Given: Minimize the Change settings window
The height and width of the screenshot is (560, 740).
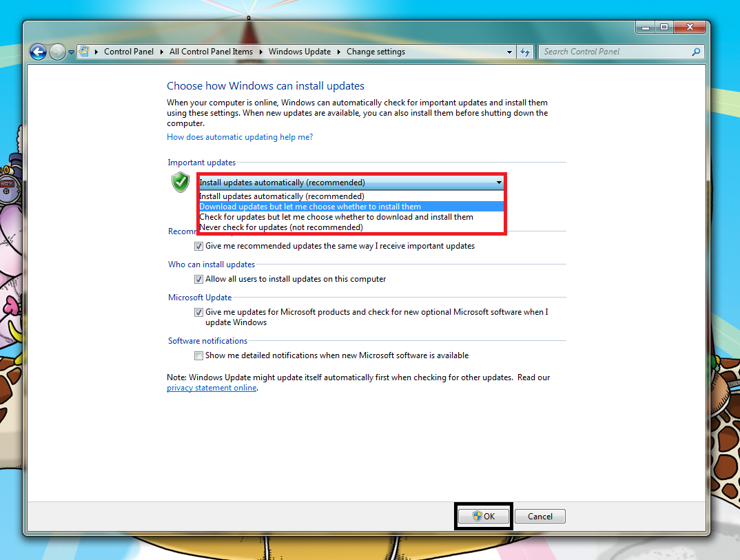Looking at the screenshot, I should (645, 28).
